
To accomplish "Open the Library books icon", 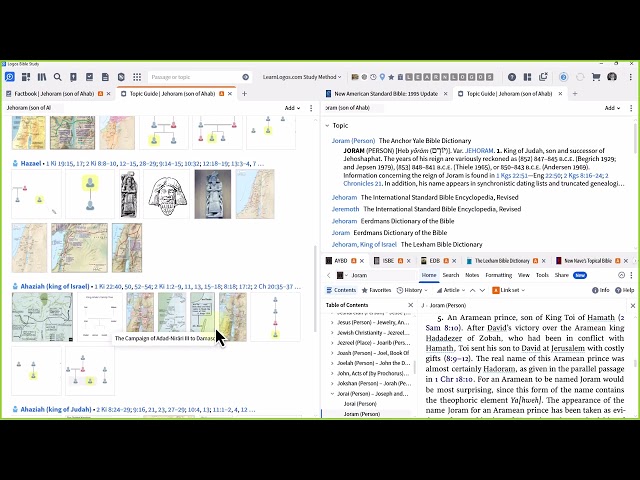I will pyautogui.click(x=42, y=77).
